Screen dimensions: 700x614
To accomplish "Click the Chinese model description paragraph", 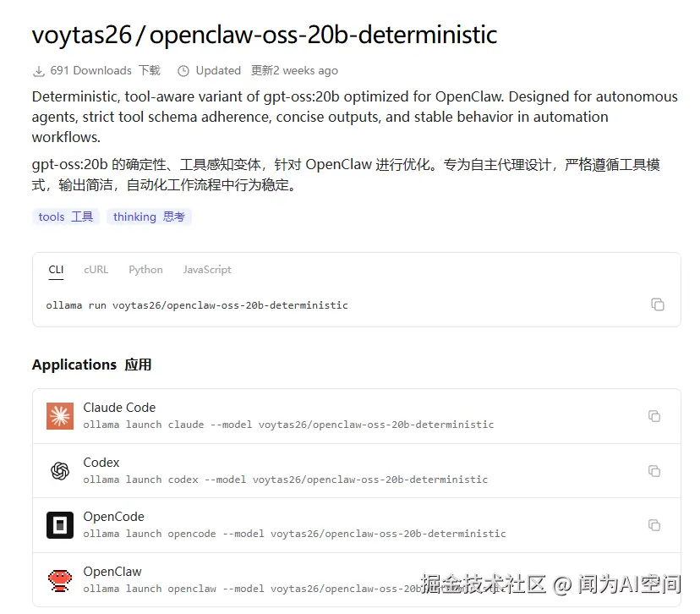I will 346,174.
